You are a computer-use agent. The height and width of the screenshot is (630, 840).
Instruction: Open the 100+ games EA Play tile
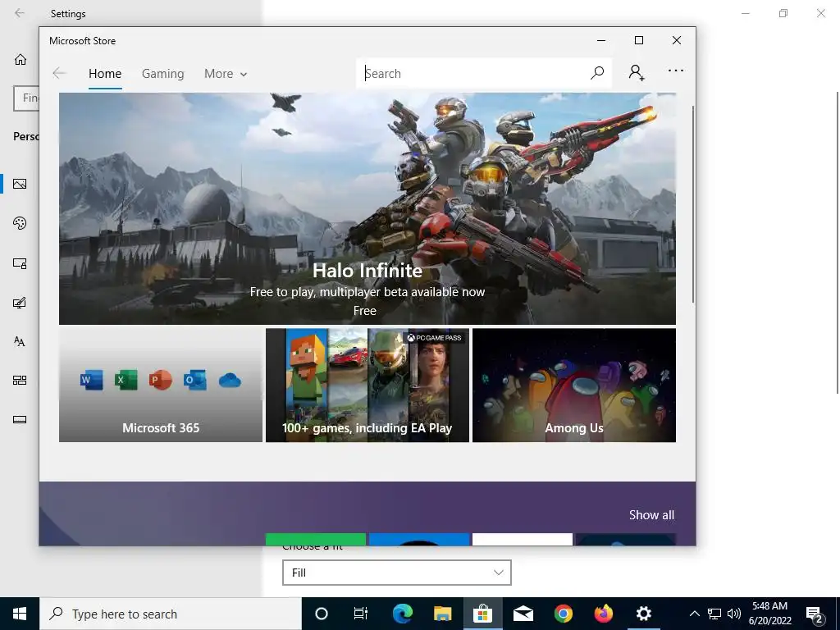(x=367, y=386)
